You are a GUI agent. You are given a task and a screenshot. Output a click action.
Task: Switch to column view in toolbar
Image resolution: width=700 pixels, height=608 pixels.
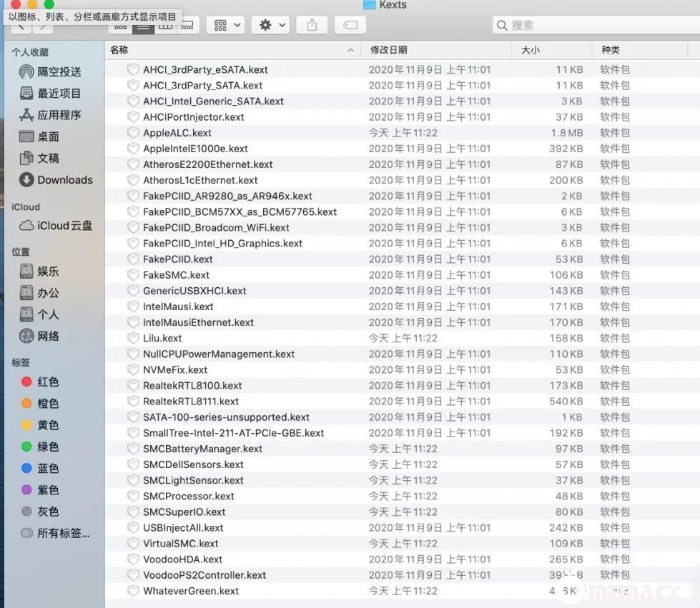tap(166, 26)
